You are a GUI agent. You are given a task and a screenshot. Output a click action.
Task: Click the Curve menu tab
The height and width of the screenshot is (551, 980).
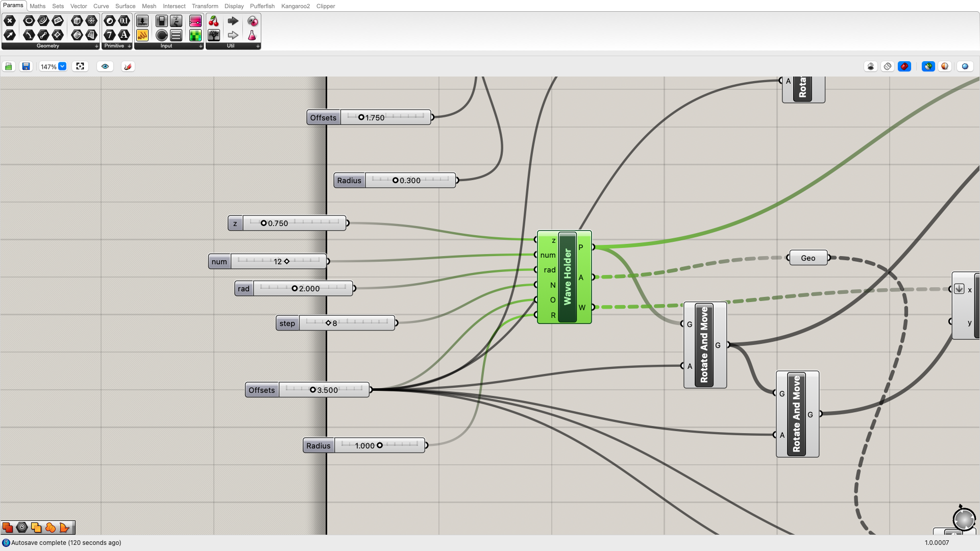coord(100,6)
